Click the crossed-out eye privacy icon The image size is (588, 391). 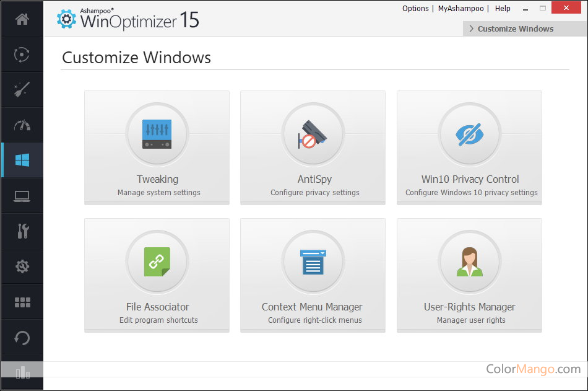(x=470, y=134)
